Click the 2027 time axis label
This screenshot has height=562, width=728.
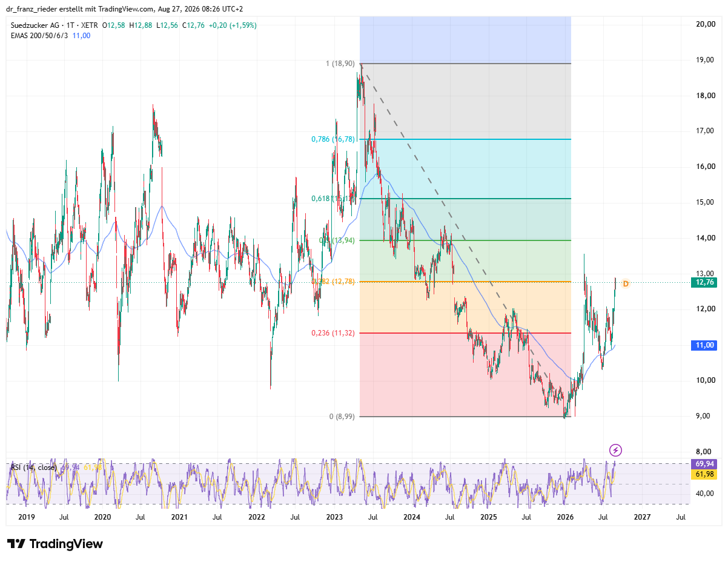click(642, 517)
